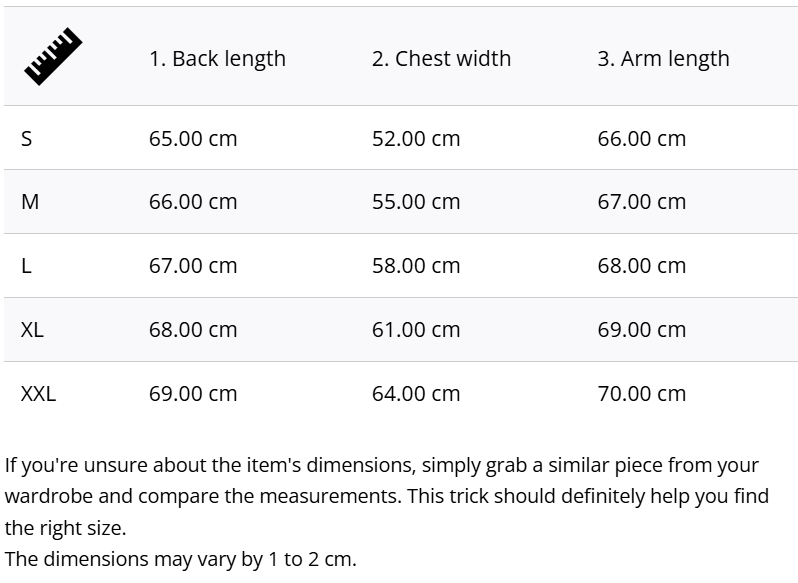Click the 55.00 cm chest width cell
The height and width of the screenshot is (583, 798).
click(x=416, y=202)
